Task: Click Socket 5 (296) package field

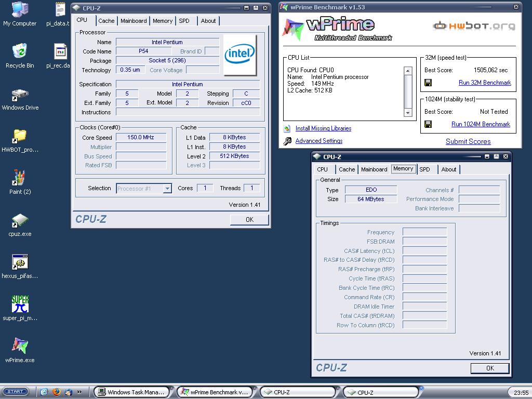Action: point(168,60)
